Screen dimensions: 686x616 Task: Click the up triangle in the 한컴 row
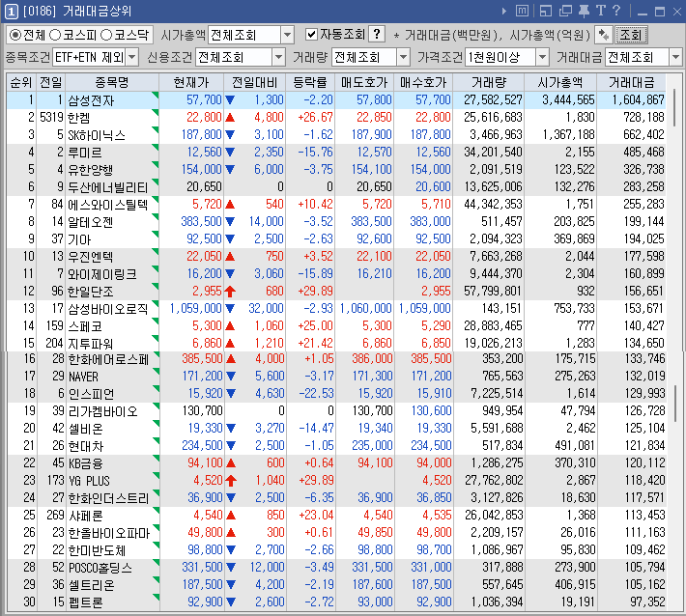pos(230,118)
